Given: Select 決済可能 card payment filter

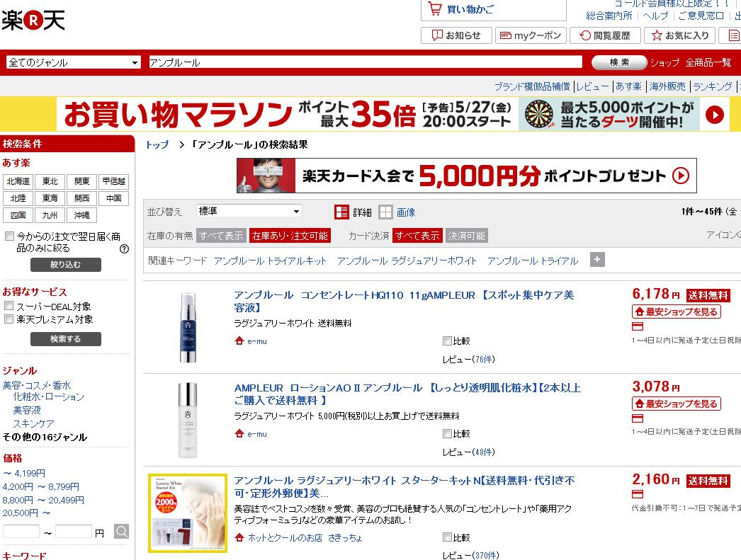Looking at the screenshot, I should 466,236.
